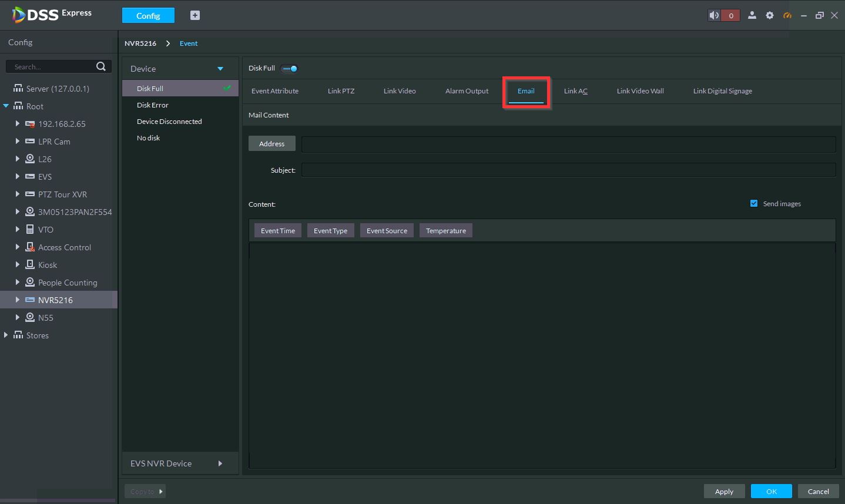Click the alarm speaker icon in title bar
This screenshot has height=504, width=845.
coord(714,15)
